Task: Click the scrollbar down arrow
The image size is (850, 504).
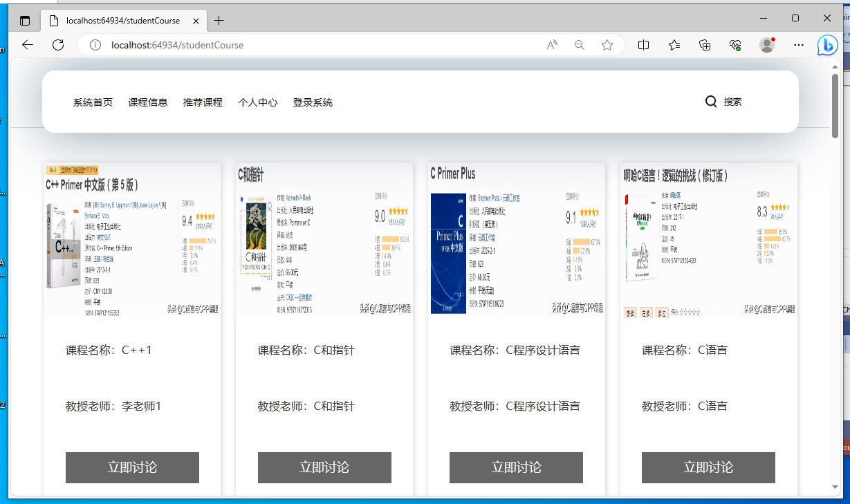Action: point(835,487)
